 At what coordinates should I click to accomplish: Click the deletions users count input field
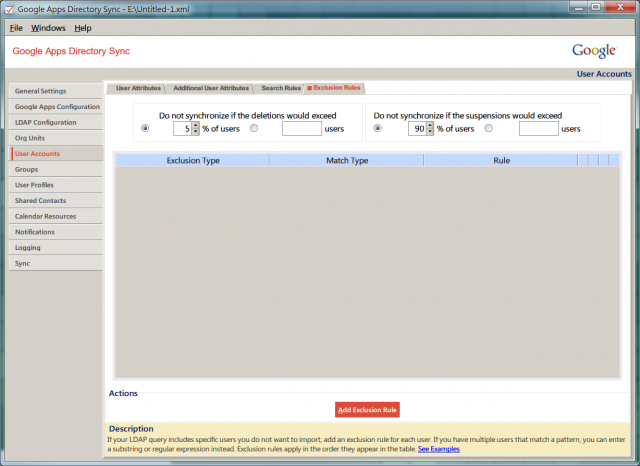point(302,129)
